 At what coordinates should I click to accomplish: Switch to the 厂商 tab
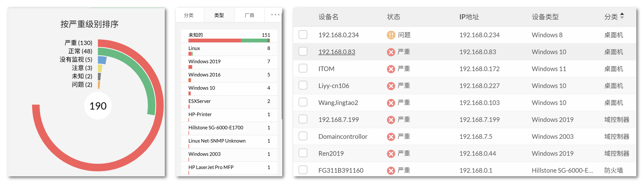coord(250,15)
